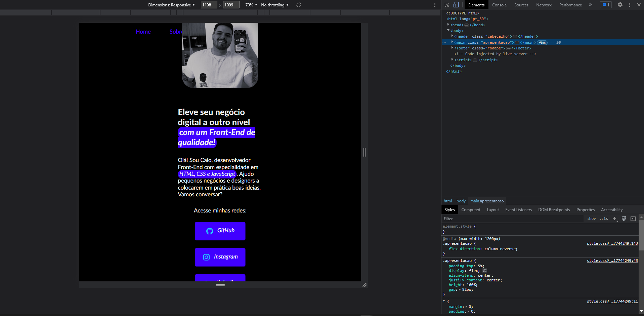
Task: Click the GitHub button on the page
Action: tap(220, 231)
